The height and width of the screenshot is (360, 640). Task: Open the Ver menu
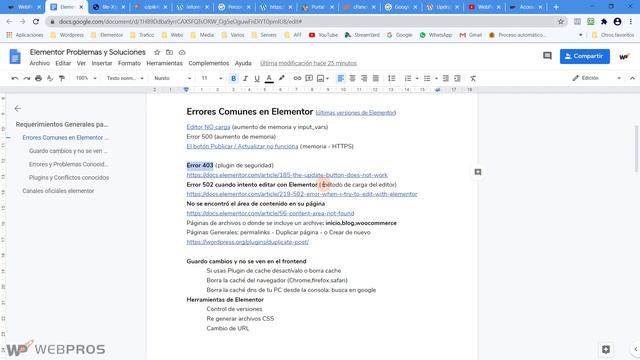click(81, 63)
